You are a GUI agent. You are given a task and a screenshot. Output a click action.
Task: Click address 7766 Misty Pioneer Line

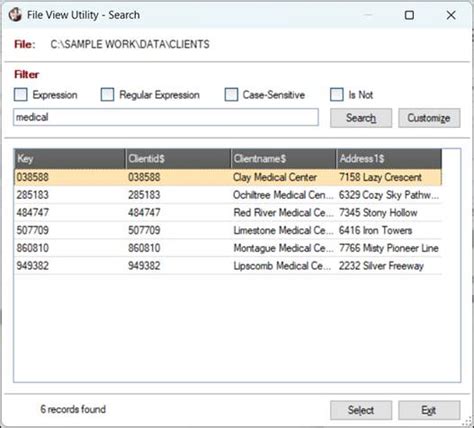coord(389,248)
